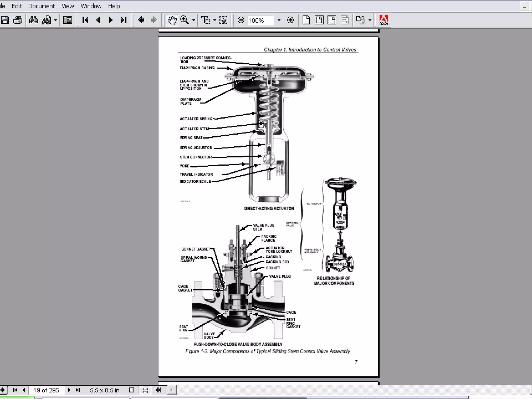Select the Snapshot tool
532x399 pixels.
223,20
